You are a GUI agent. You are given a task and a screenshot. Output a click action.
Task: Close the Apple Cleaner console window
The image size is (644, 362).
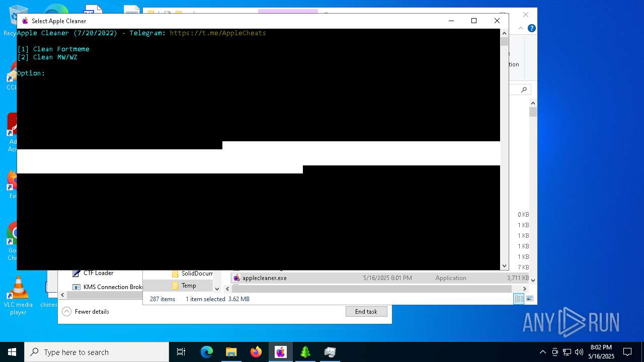(497, 21)
